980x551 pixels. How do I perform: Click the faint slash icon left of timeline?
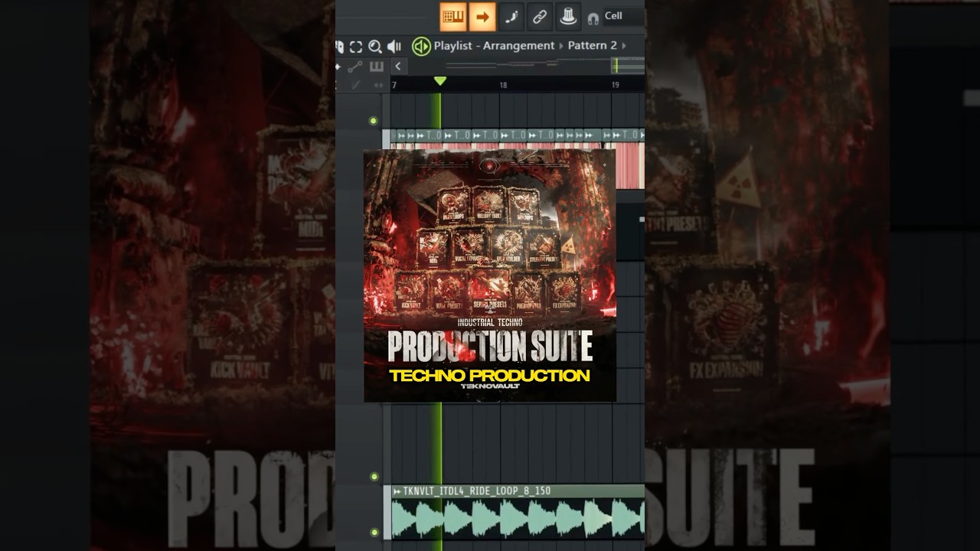coord(356,85)
